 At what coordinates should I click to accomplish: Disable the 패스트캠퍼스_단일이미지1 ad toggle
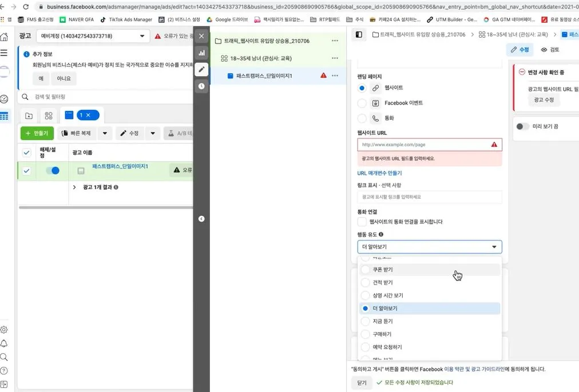52,170
